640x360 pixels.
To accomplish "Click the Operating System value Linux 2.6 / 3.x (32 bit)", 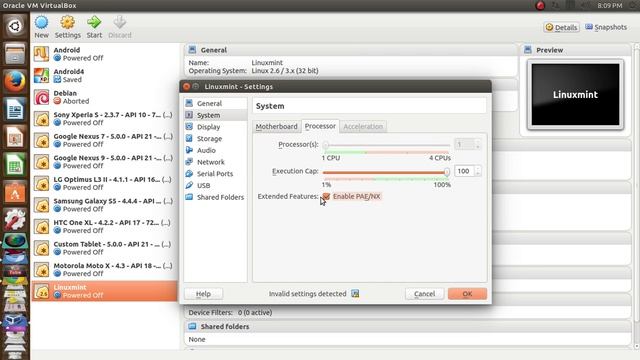I will point(285,71).
